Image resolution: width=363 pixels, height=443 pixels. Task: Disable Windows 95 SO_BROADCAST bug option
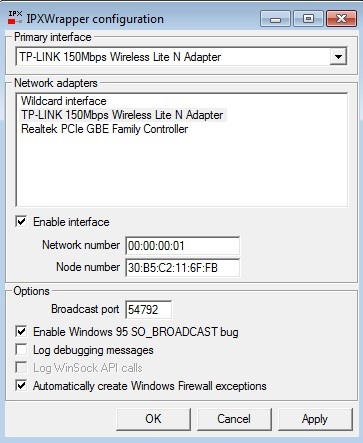pyautogui.click(x=21, y=331)
